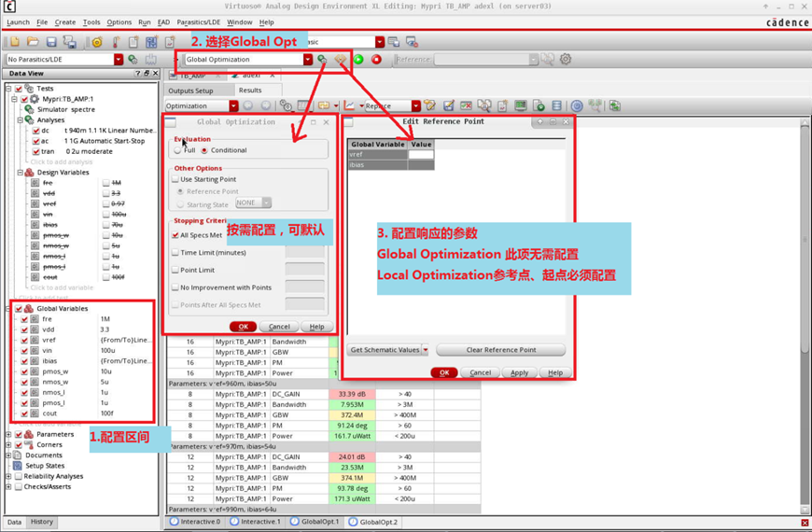This screenshot has width=812, height=532.
Task: Click the open folder toolbar icon
Action: pyautogui.click(x=34, y=42)
